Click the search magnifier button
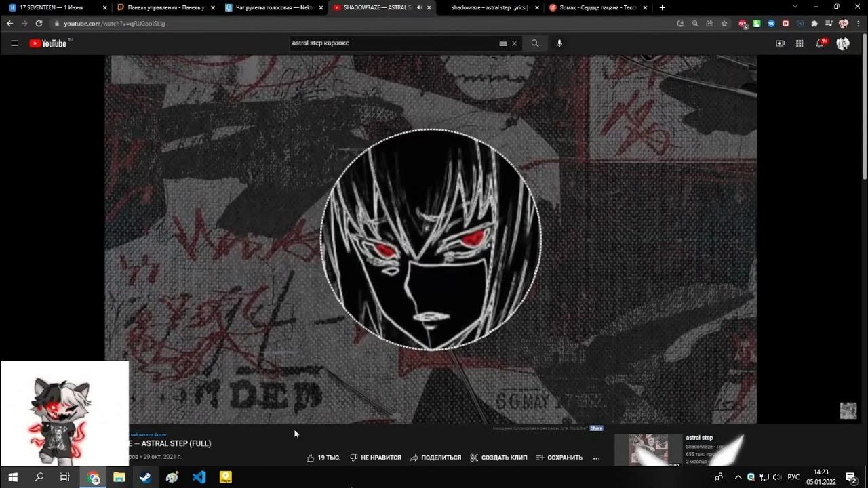Image resolution: width=868 pixels, height=488 pixels. (x=535, y=43)
